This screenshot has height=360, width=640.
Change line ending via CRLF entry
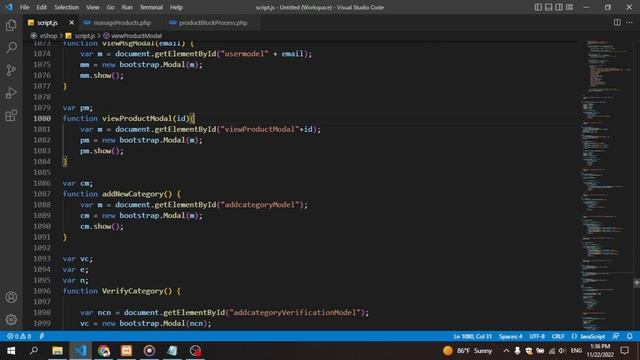point(558,336)
